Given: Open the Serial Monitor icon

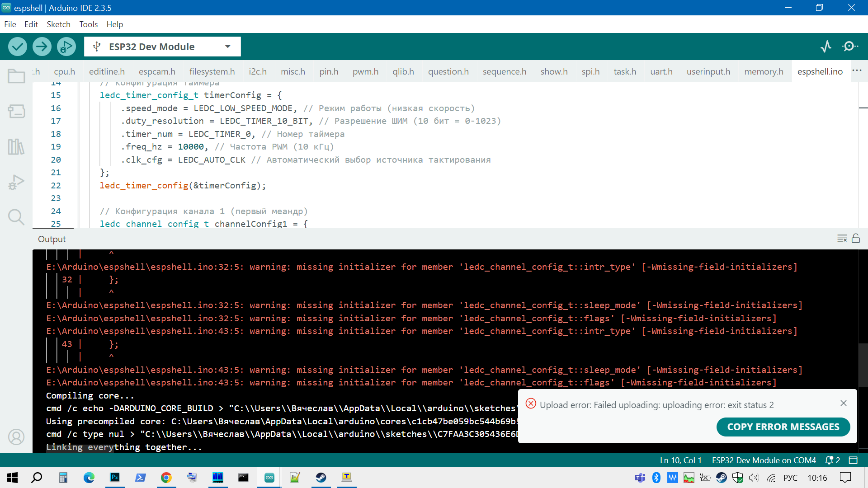Looking at the screenshot, I should [x=850, y=47].
